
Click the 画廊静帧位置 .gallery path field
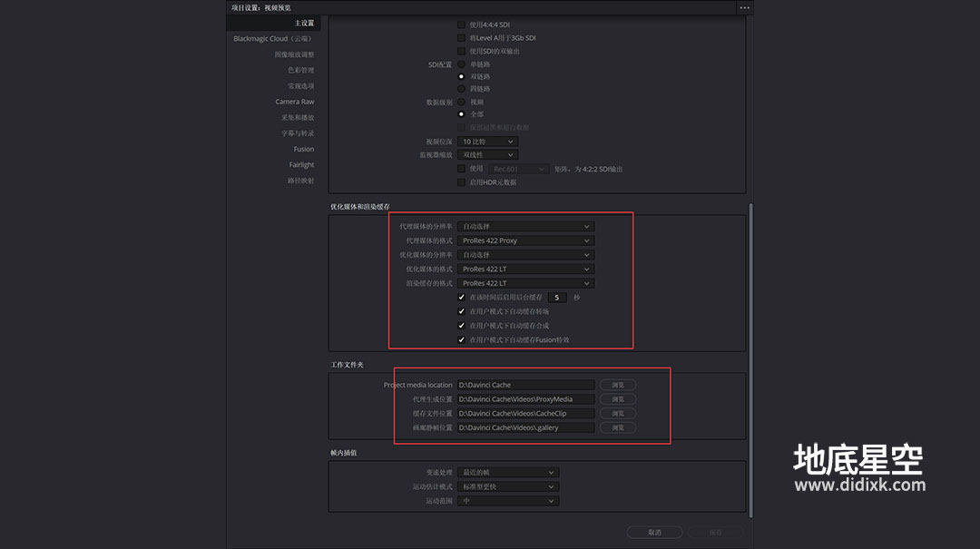(x=525, y=427)
